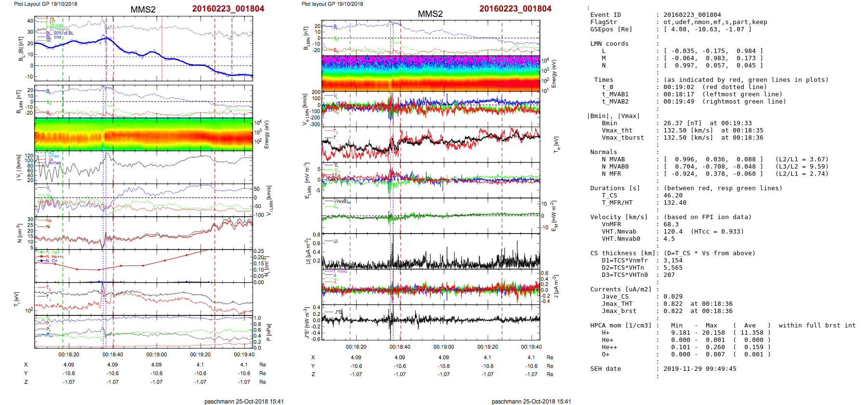Click the 00:18:40 time tick under right plot
The image size is (868, 405).
400,347
